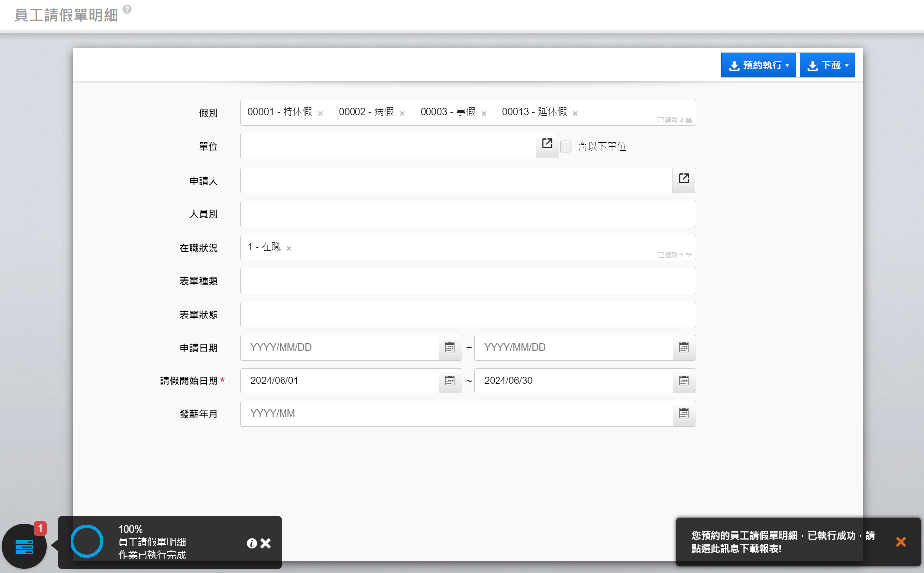Open calendar for 請假開始日期 start date
Image resolution: width=924 pixels, height=573 pixels.
450,381
